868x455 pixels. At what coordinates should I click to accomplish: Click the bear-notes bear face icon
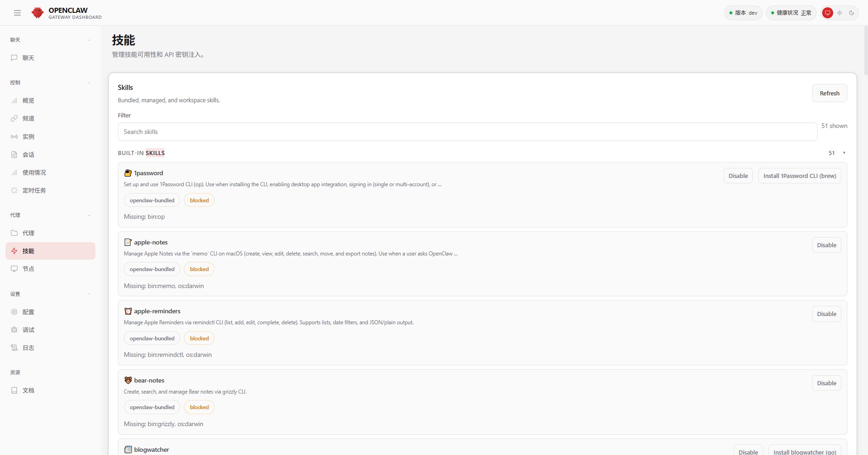[x=128, y=380]
